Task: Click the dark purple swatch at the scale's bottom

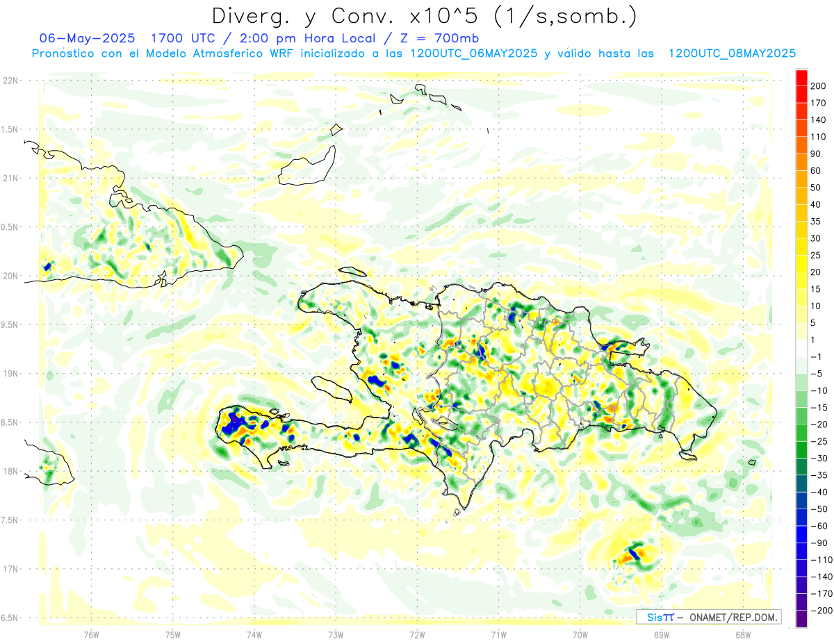Action: click(801, 619)
